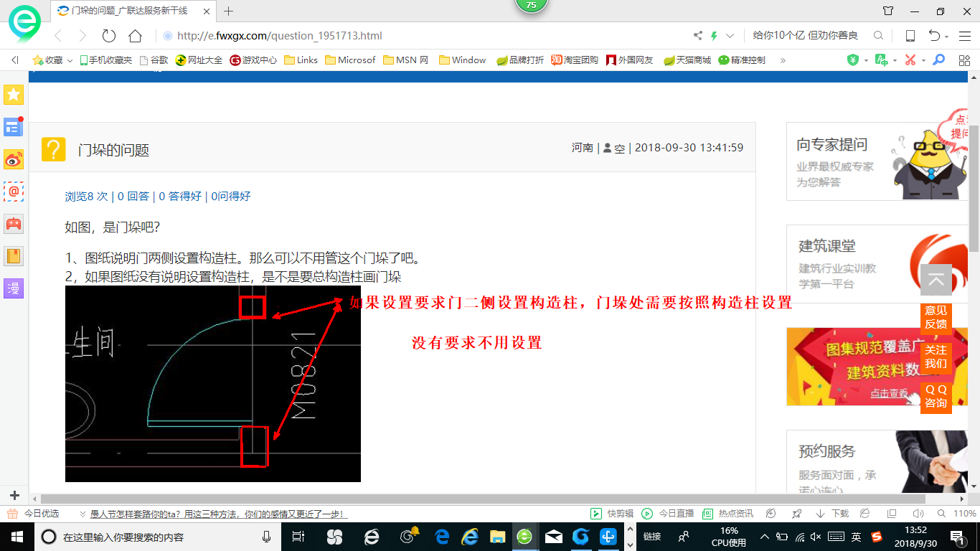
Task: Click the 今日直播 status bar item
Action: 668,514
